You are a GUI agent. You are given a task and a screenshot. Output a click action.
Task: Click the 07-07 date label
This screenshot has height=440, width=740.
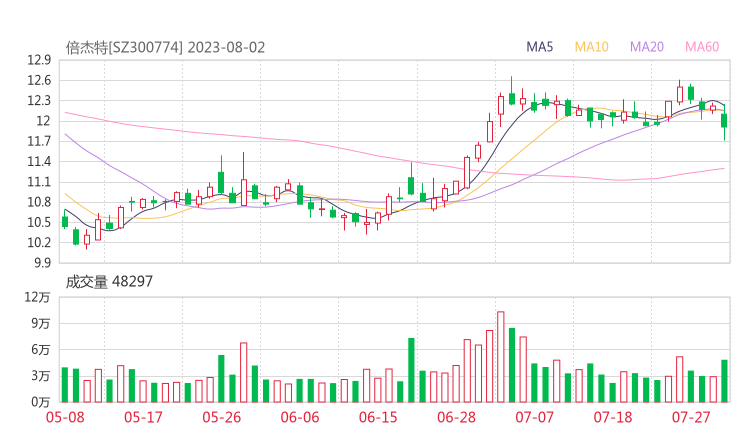point(534,417)
